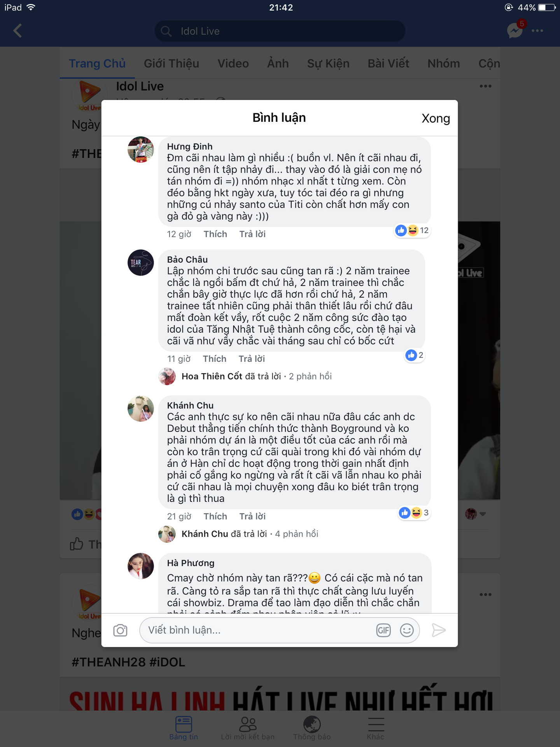
Task: Tap the send arrow to post comment
Action: [x=439, y=630]
